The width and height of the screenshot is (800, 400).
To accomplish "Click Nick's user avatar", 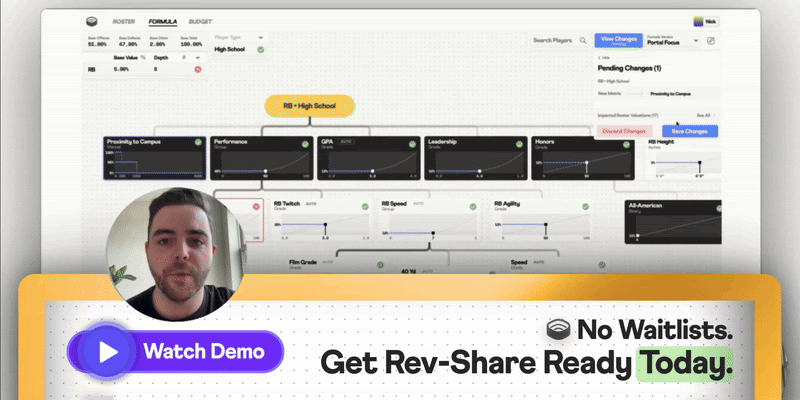I will [697, 20].
